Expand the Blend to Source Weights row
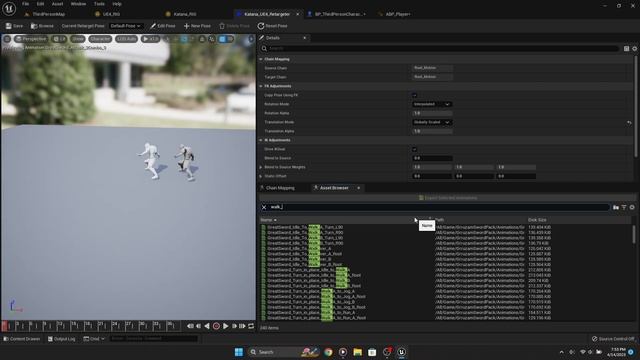This screenshot has width=640, height=360. [261, 167]
